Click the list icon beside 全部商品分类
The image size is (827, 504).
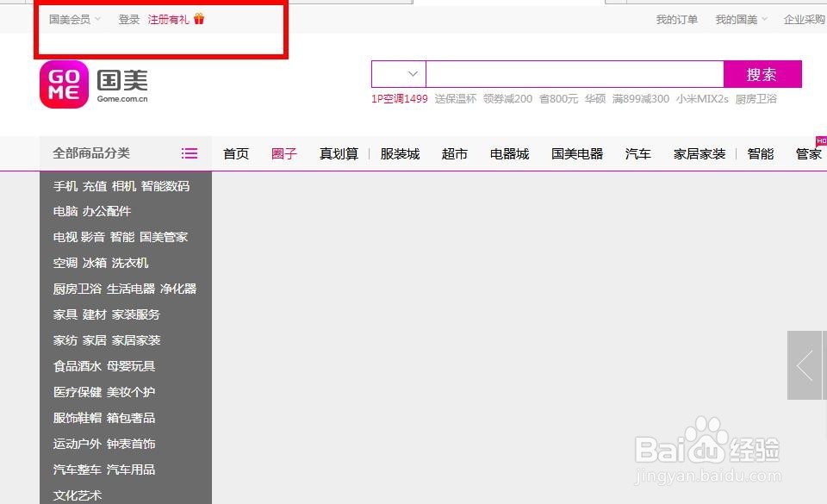[x=190, y=153]
